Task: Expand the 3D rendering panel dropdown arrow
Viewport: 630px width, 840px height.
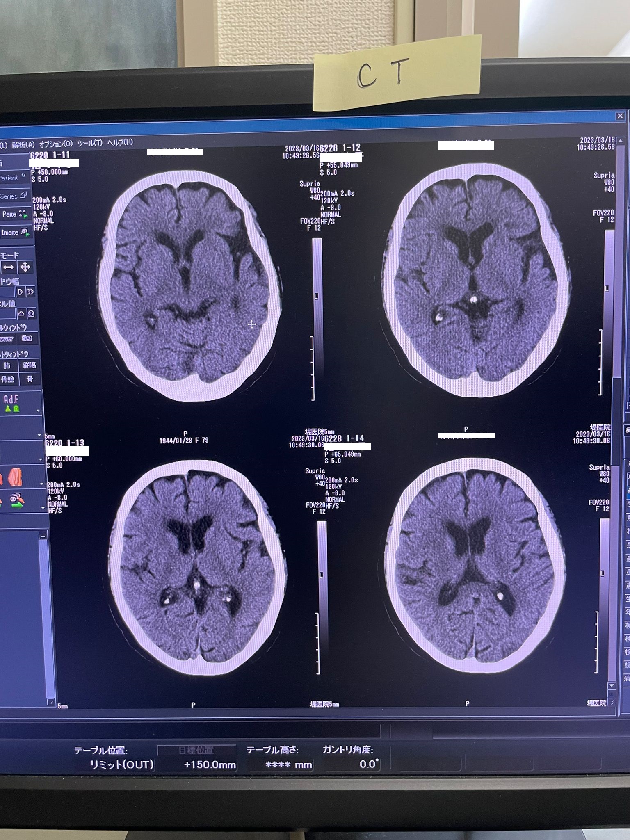Action: [x=42, y=484]
